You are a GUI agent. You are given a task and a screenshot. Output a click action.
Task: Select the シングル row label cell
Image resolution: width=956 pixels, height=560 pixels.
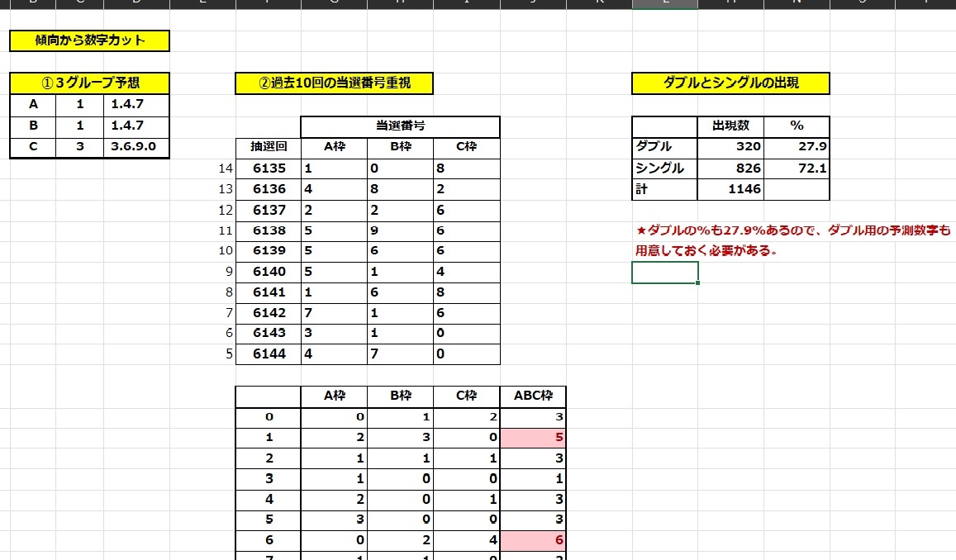coord(657,168)
